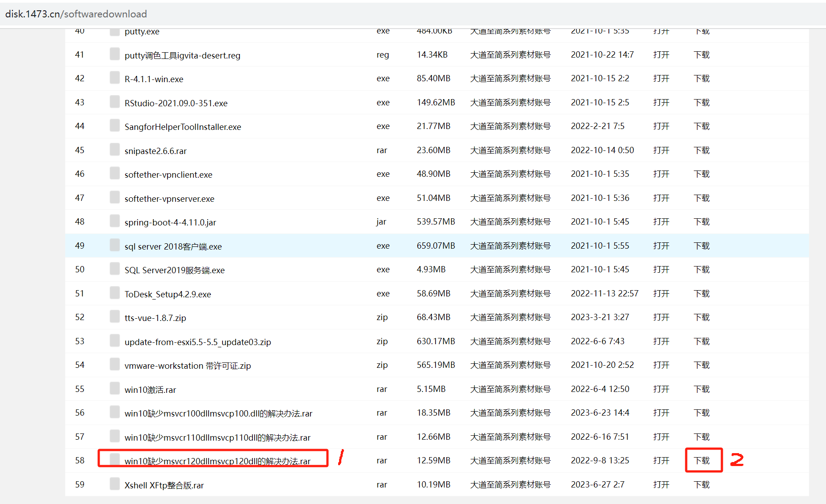
Task: Click the file icon beside sql server 2018客户端.exe
Action: (x=115, y=245)
